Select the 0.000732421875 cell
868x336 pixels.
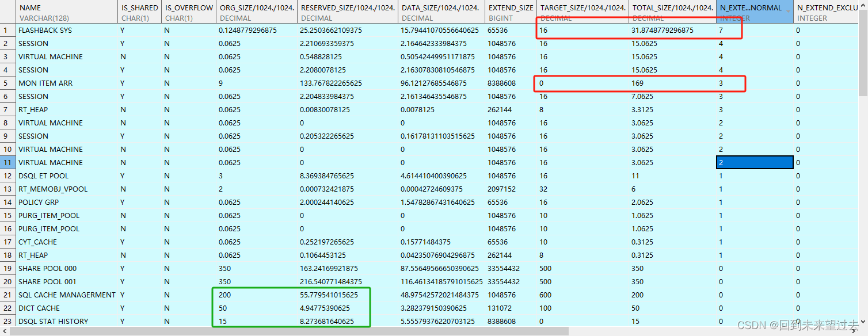pos(348,189)
